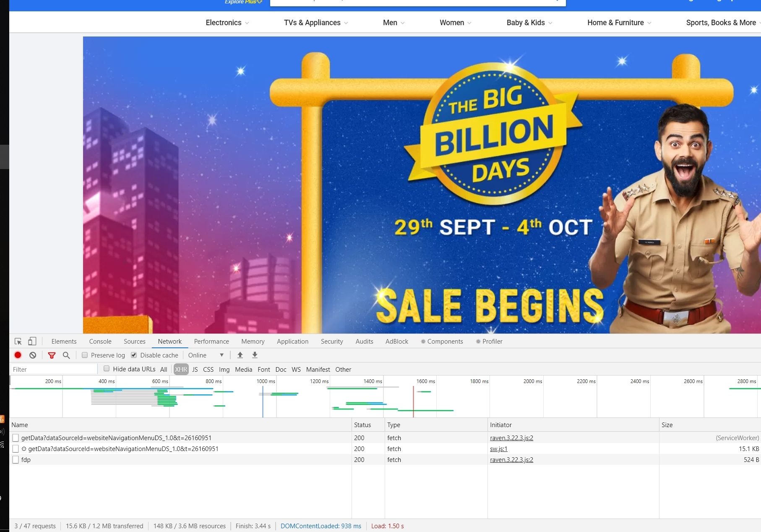Open the AdBlock tab
This screenshot has height=532, width=761.
(397, 342)
